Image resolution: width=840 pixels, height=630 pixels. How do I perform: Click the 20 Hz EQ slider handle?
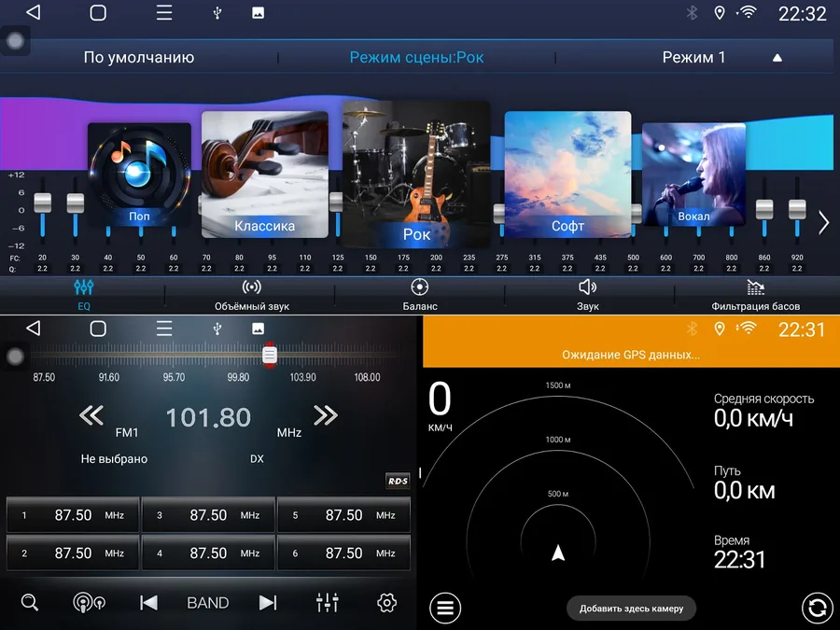coord(42,203)
